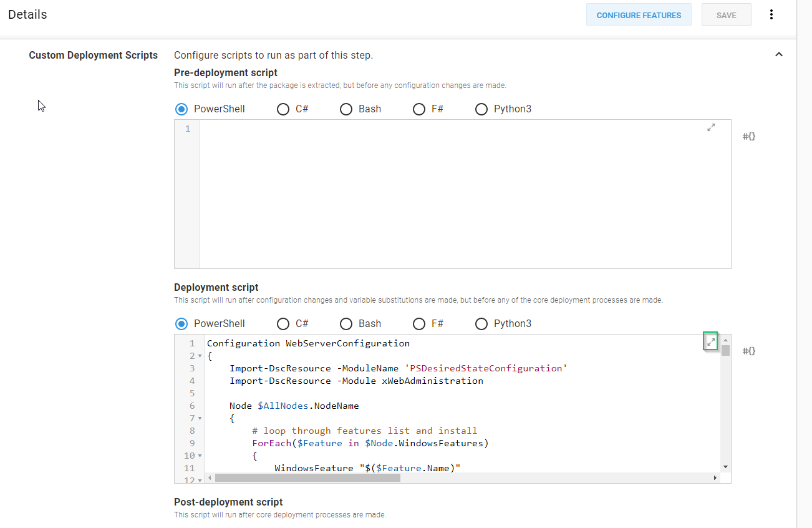Viewport: 812px width, 528px height.
Task: Click the Deployment editor scroll-left arrow
Action: tap(210, 477)
